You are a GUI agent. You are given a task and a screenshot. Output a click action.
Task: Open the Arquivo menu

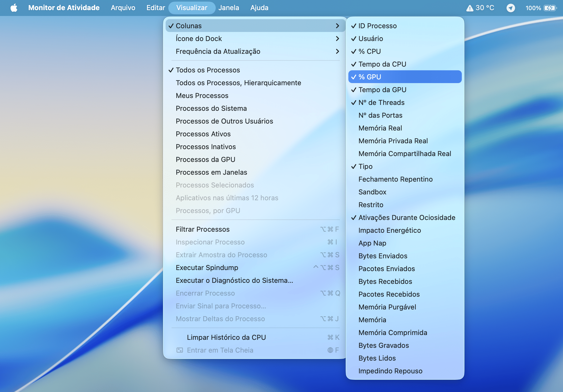coord(123,8)
